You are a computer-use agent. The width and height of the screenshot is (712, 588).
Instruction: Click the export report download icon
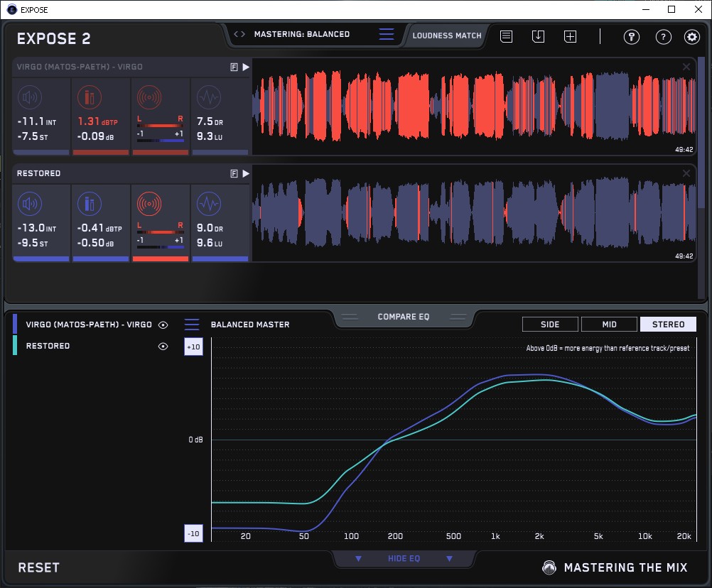click(538, 36)
